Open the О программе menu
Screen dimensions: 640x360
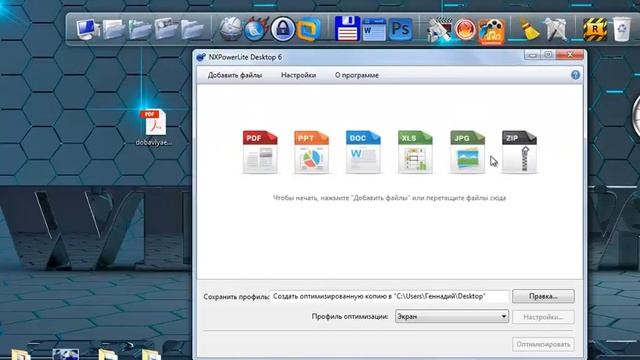(357, 75)
